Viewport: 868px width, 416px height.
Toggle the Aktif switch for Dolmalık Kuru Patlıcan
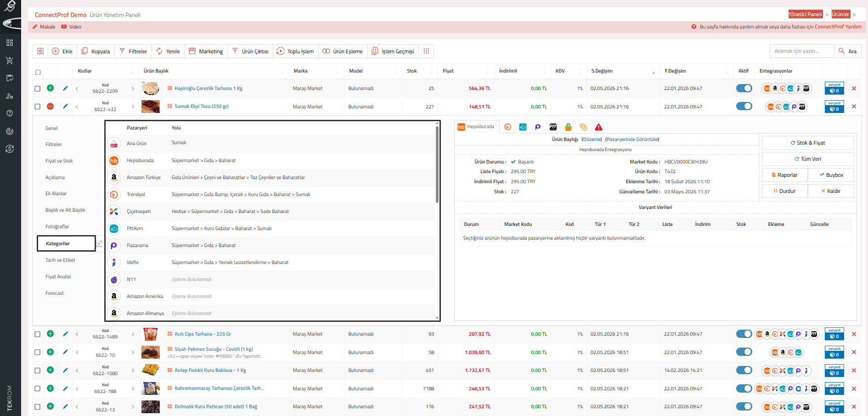(744, 406)
